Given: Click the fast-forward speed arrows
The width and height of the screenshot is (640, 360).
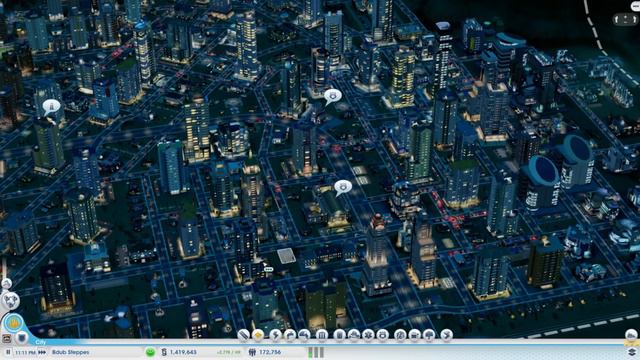Looking at the screenshot, I should pos(42,352).
